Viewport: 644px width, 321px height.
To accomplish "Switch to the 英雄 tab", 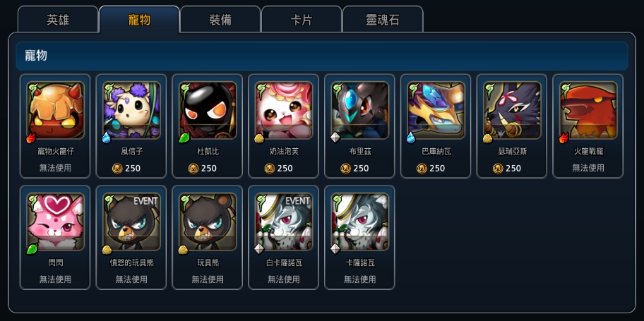I will [58, 19].
